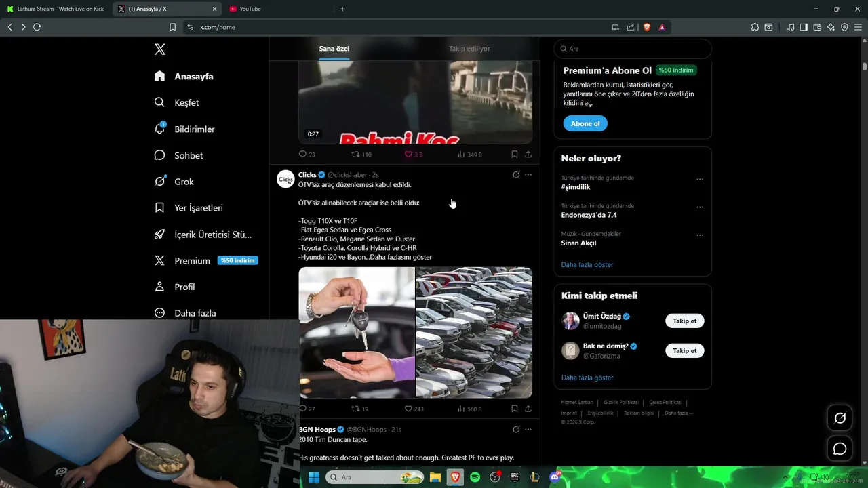Switch to the YouTube browser tab
Viewport: 868px width, 488px height.
point(278,9)
